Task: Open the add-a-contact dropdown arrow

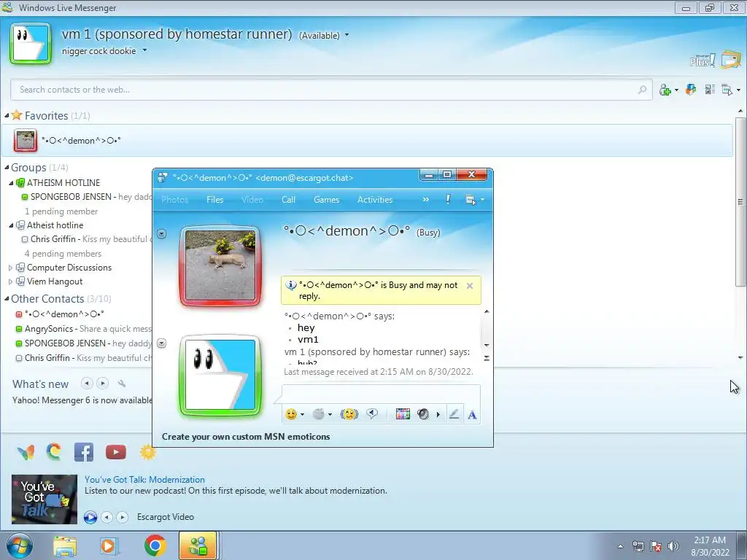Action: pyautogui.click(x=676, y=90)
